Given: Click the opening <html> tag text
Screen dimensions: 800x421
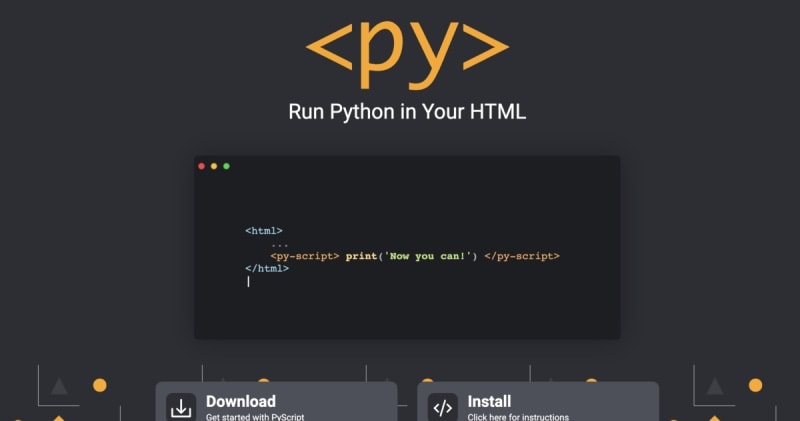Looking at the screenshot, I should pyautogui.click(x=264, y=231).
